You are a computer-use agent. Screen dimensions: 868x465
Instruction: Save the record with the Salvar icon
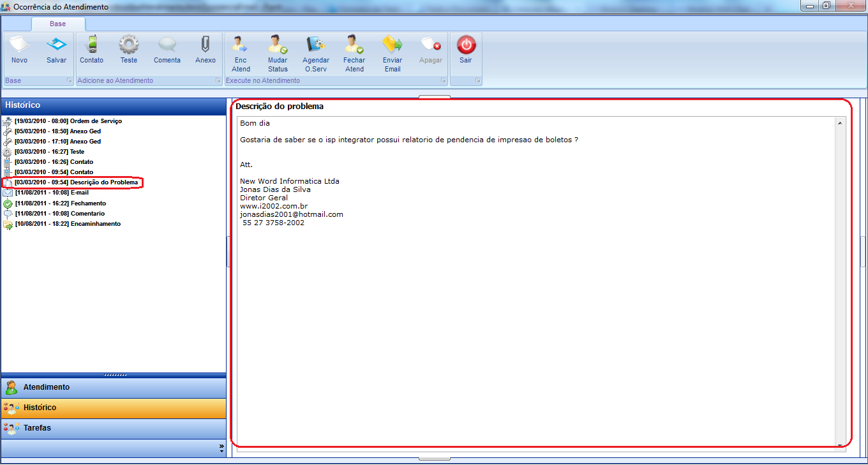(56, 50)
